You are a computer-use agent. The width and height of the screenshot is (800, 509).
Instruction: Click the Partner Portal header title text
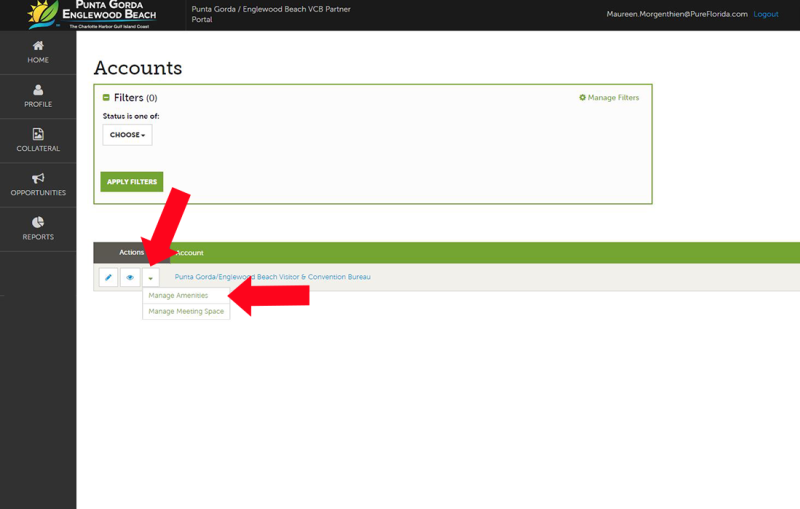(x=271, y=14)
